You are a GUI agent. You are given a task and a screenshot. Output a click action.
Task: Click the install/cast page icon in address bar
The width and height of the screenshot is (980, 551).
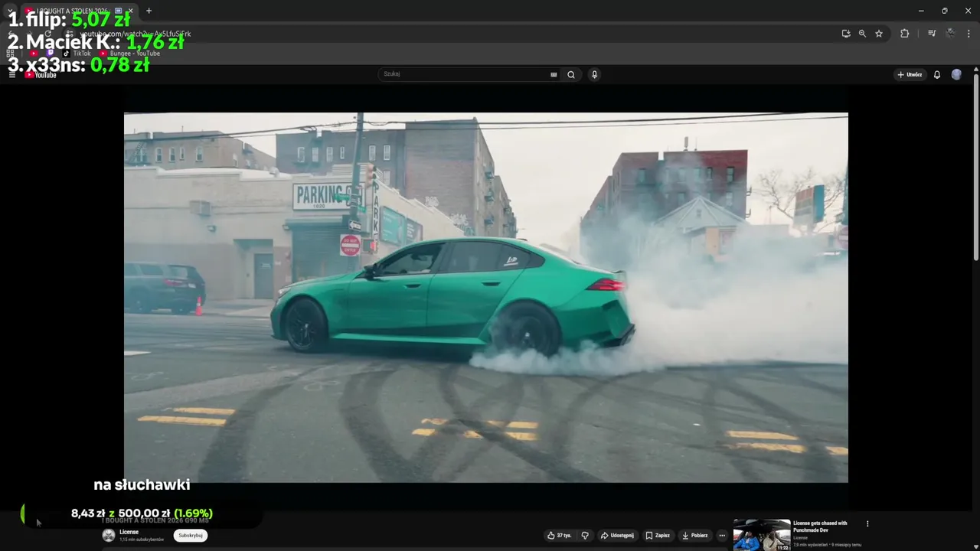pyautogui.click(x=845, y=34)
